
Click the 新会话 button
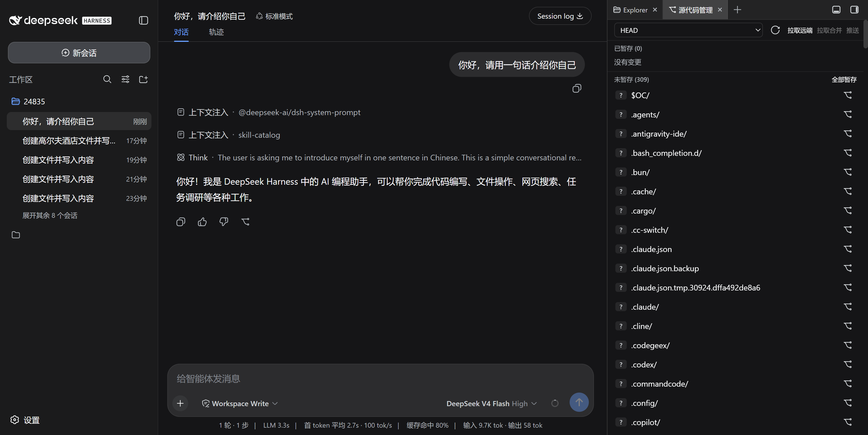point(79,53)
